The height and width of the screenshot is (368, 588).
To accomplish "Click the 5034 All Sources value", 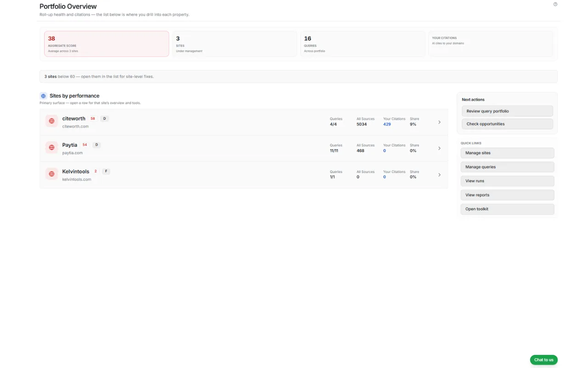I will (x=362, y=124).
